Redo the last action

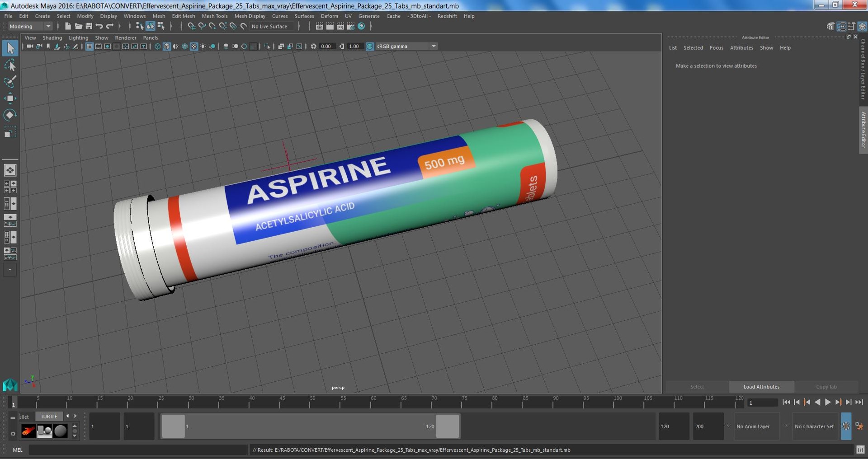[109, 26]
